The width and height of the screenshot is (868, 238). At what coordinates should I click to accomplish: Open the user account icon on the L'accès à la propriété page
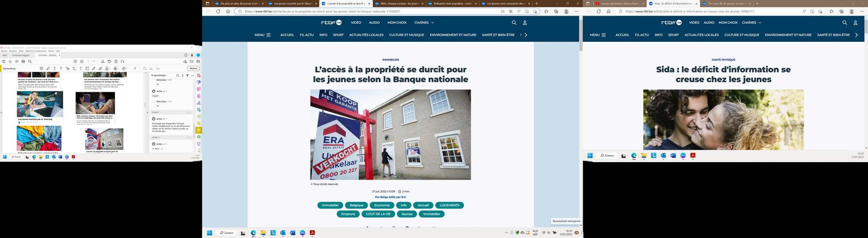coord(525,23)
